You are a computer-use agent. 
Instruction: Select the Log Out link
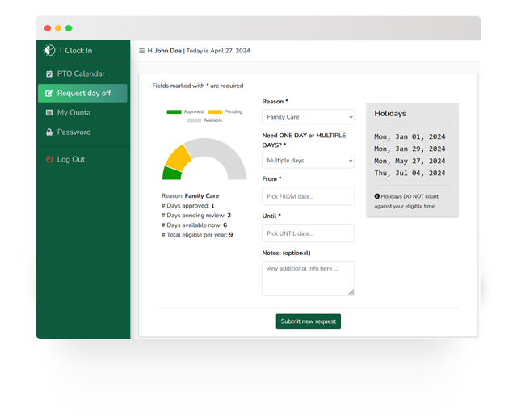pyautogui.click(x=70, y=160)
